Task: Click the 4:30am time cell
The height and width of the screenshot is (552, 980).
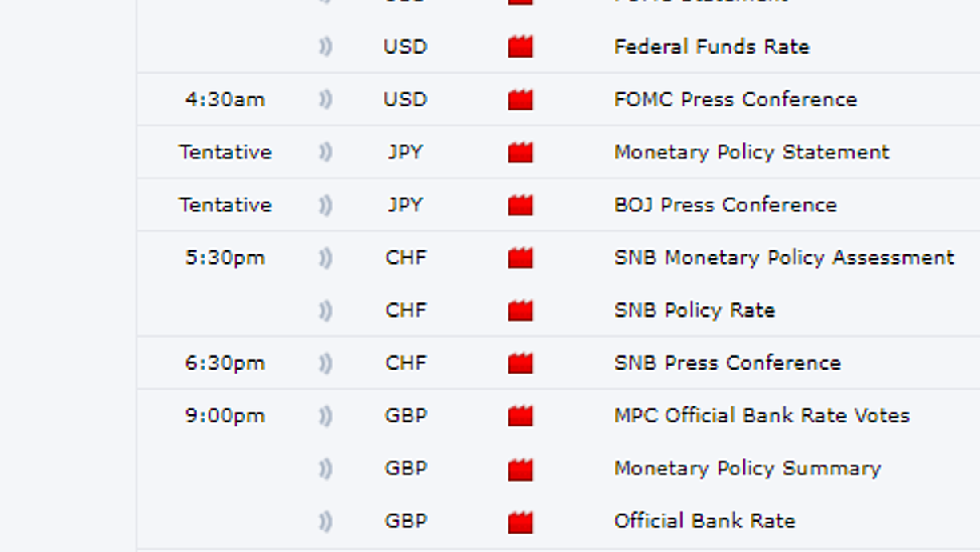Action: pyautogui.click(x=225, y=100)
